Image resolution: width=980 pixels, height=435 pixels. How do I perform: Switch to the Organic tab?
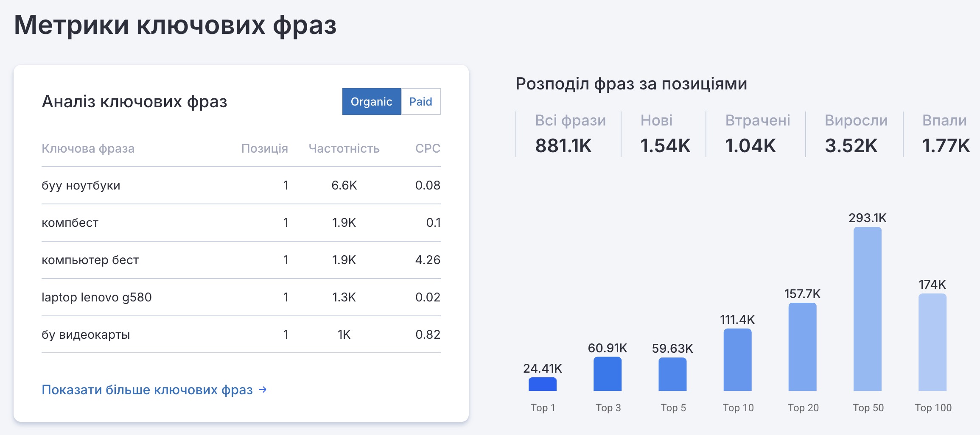[371, 102]
